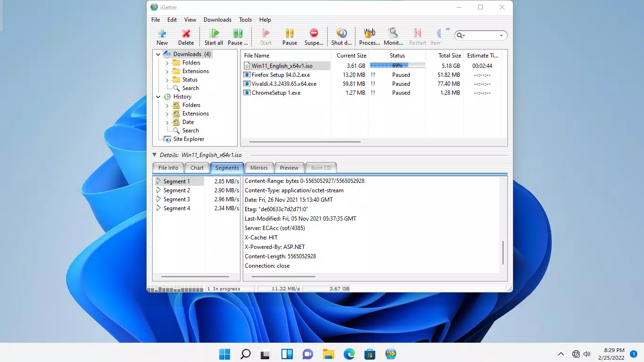The width and height of the screenshot is (644, 362).
Task: Switch to the Chart tab
Action: coord(197,168)
